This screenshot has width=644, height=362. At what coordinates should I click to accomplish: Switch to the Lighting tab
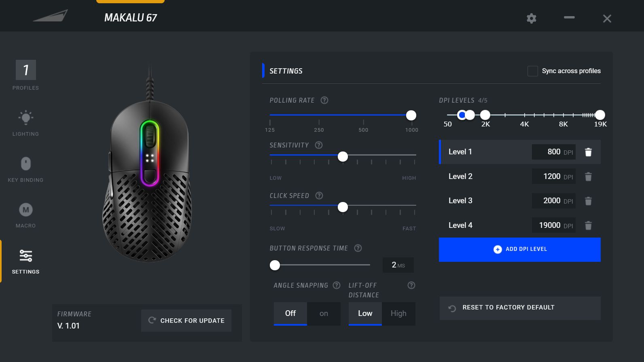point(25,123)
